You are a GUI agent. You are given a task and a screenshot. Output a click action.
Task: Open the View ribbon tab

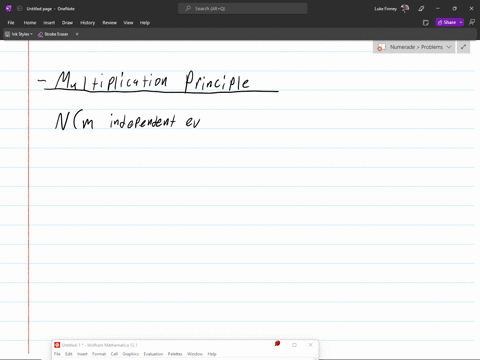point(128,23)
